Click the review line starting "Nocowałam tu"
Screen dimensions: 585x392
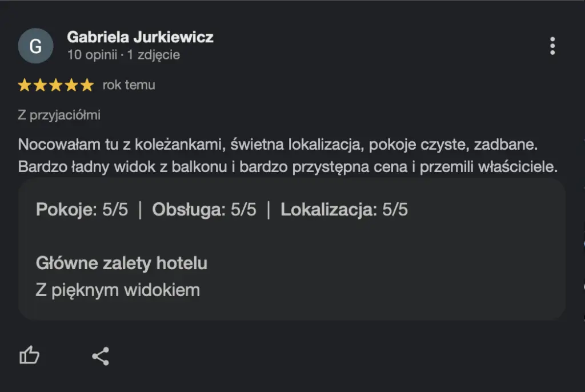tap(278, 144)
